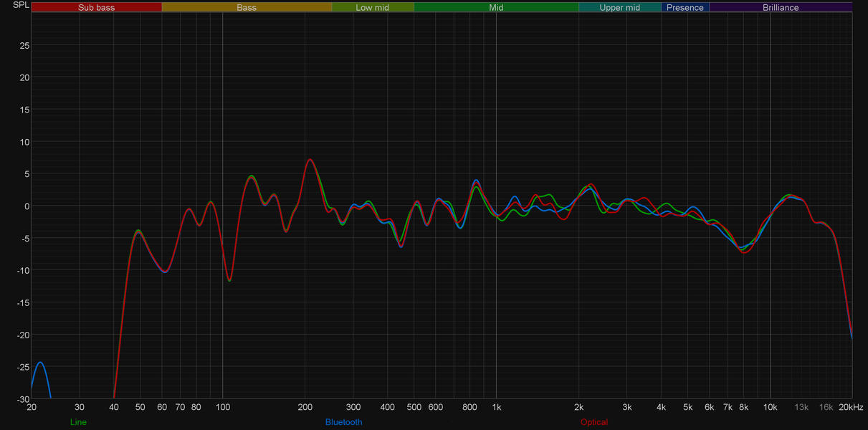Click the 500 frequency axis label
868x430 pixels.
click(x=414, y=407)
